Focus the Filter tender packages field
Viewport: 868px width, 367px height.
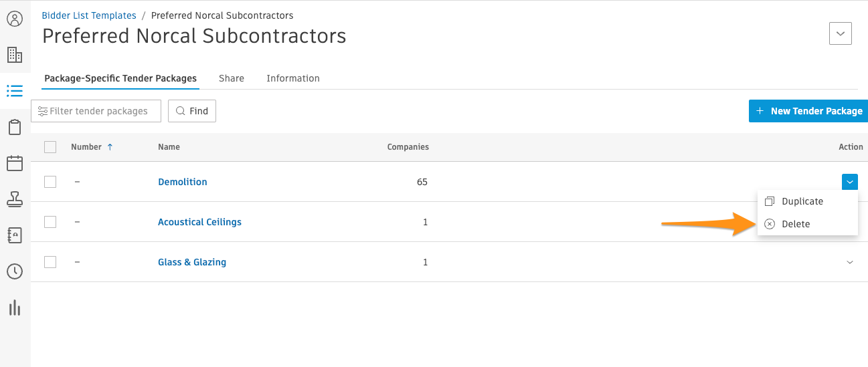point(96,111)
